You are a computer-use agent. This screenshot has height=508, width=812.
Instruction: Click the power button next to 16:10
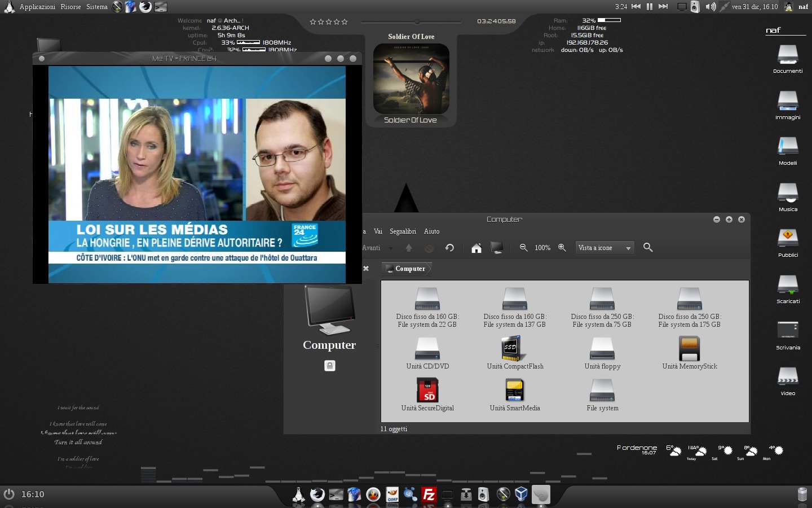point(9,494)
